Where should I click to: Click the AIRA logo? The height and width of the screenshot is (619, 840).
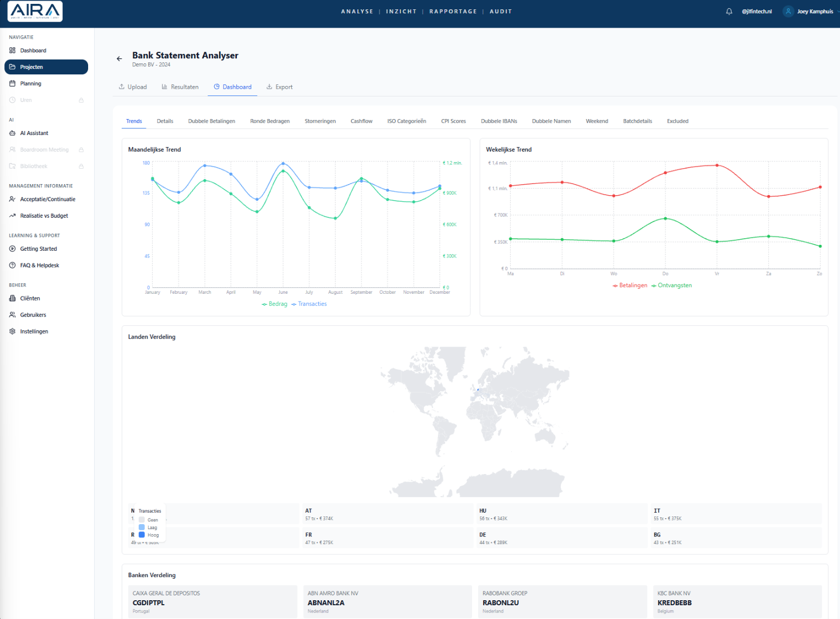[x=35, y=12]
